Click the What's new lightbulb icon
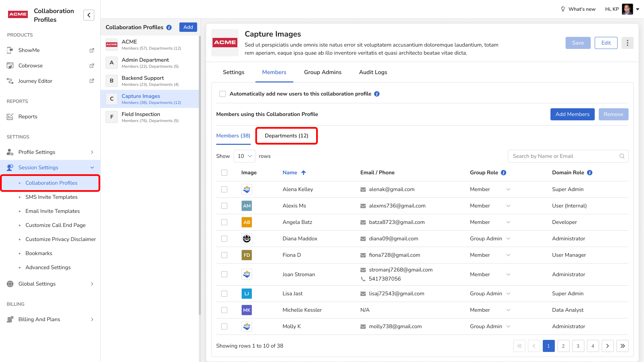This screenshot has width=644, height=362. coord(563,9)
